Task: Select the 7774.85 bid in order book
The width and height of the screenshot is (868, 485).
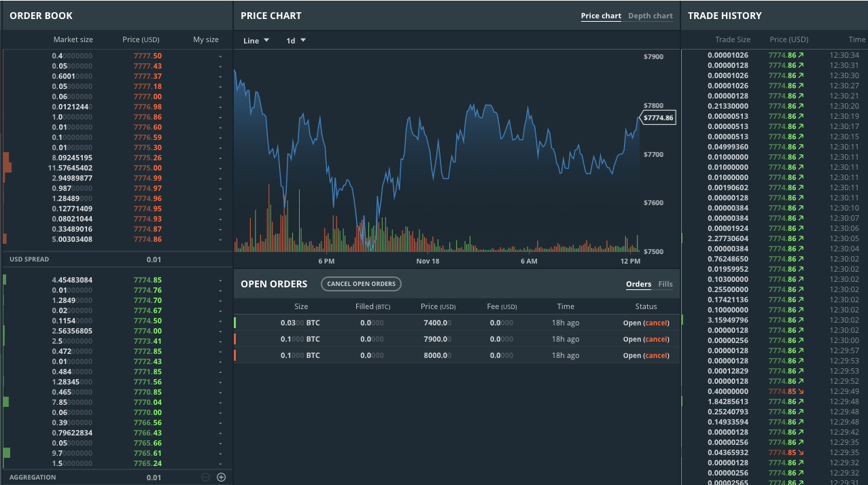Action: tap(147, 280)
